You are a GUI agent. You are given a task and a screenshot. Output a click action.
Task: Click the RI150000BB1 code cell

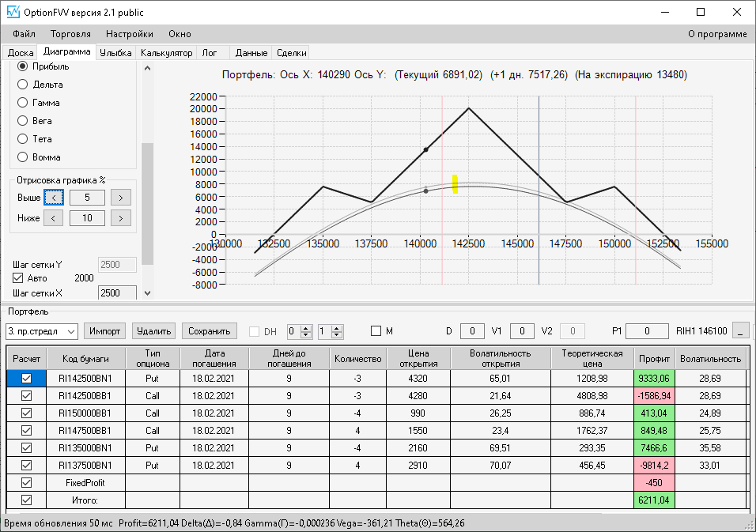pos(85,413)
